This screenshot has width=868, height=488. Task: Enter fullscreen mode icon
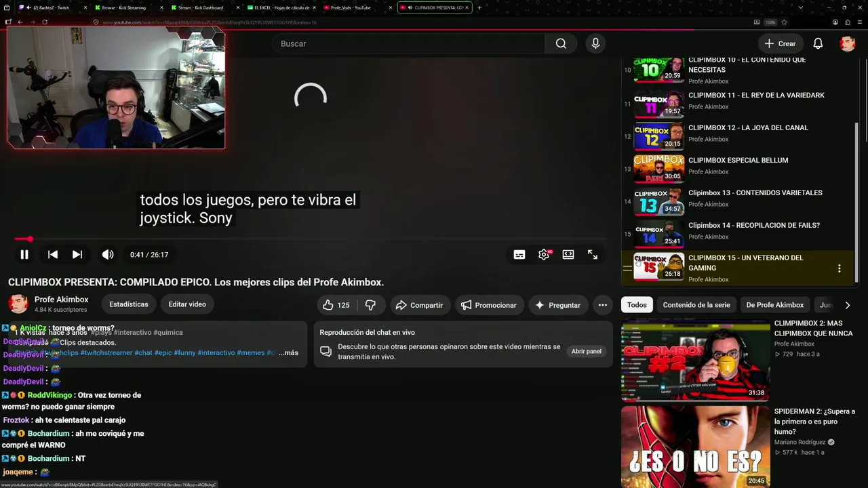(593, 255)
